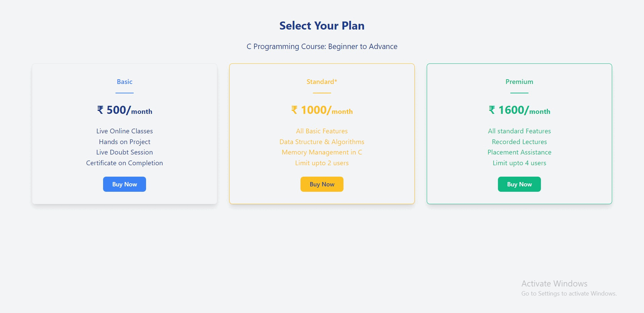The height and width of the screenshot is (313, 644).
Task: Select the Basic plan title
Action: click(125, 82)
